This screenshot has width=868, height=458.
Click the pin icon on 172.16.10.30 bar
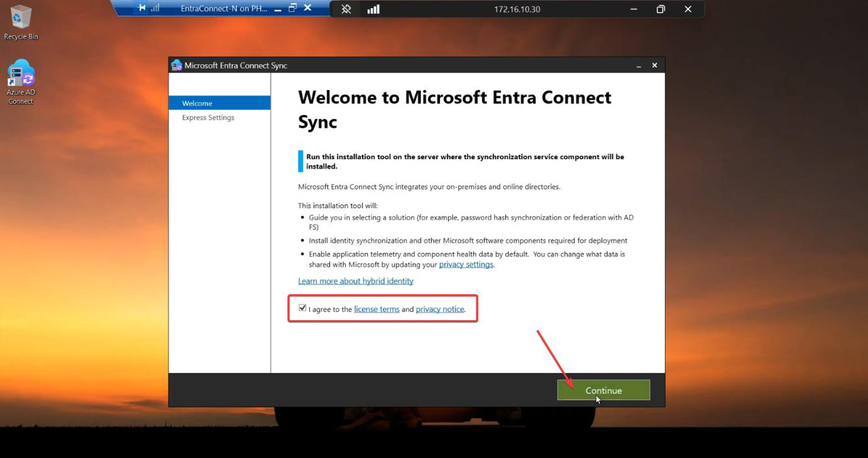(346, 9)
